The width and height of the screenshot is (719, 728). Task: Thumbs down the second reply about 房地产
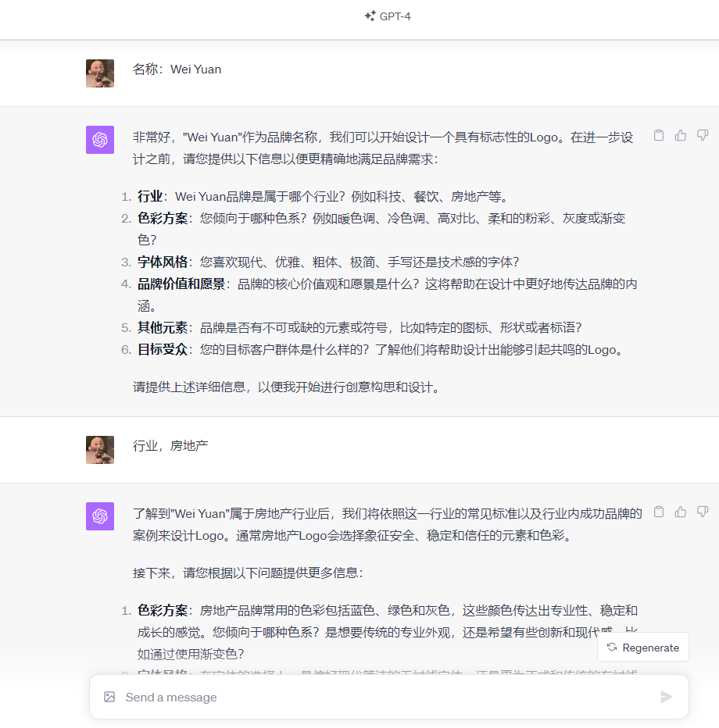[x=703, y=512]
